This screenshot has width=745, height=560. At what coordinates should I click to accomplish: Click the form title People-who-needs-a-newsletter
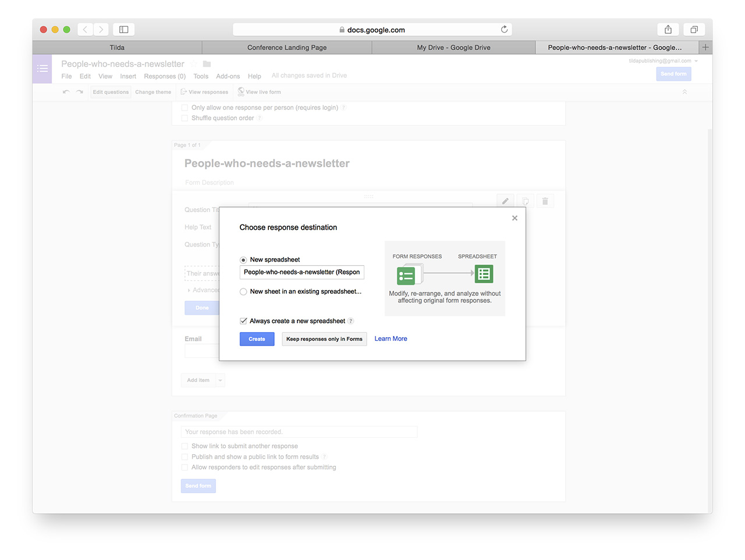tap(267, 163)
